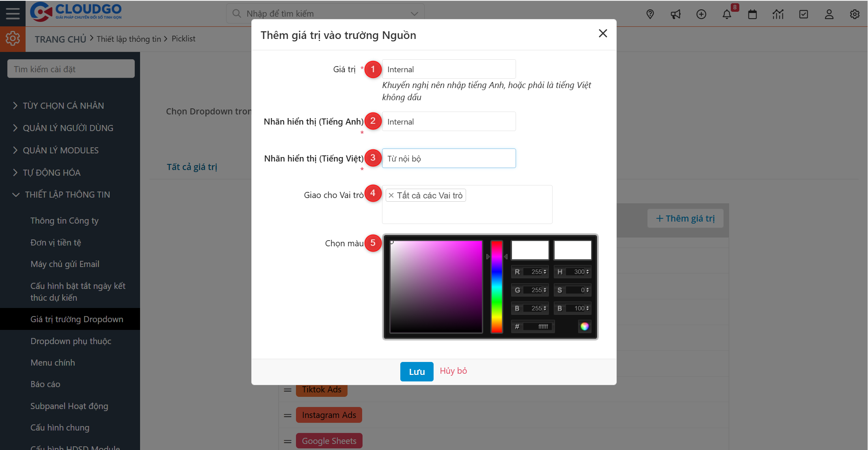Screen dimensions: 868x450
Task: Remove the Tất cả các Vai trò tag
Action: point(391,195)
